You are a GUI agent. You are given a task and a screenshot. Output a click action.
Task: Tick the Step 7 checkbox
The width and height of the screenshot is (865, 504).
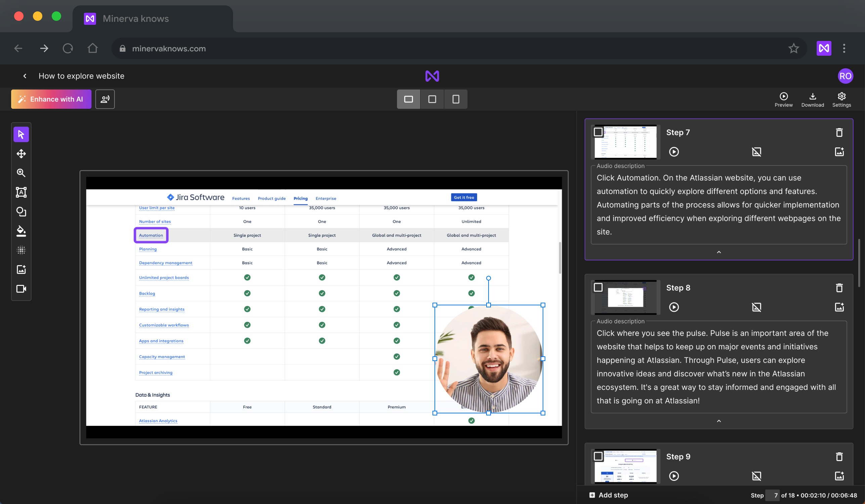point(598,132)
